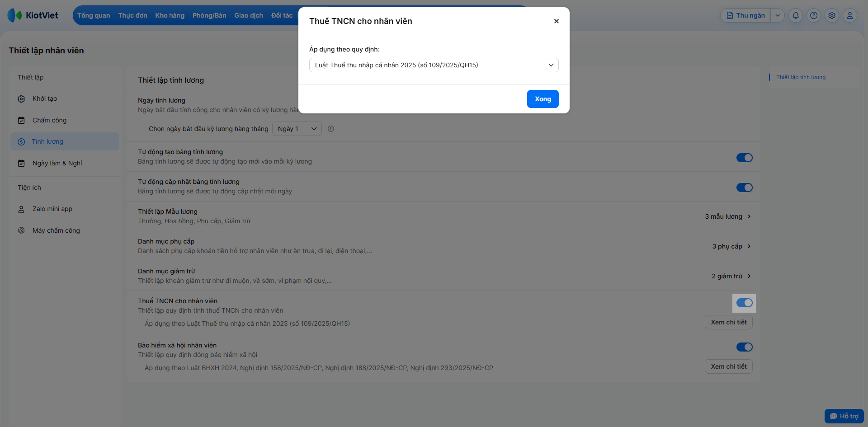
Task: Open the Hỗ trợ support chat button
Action: 844,416
